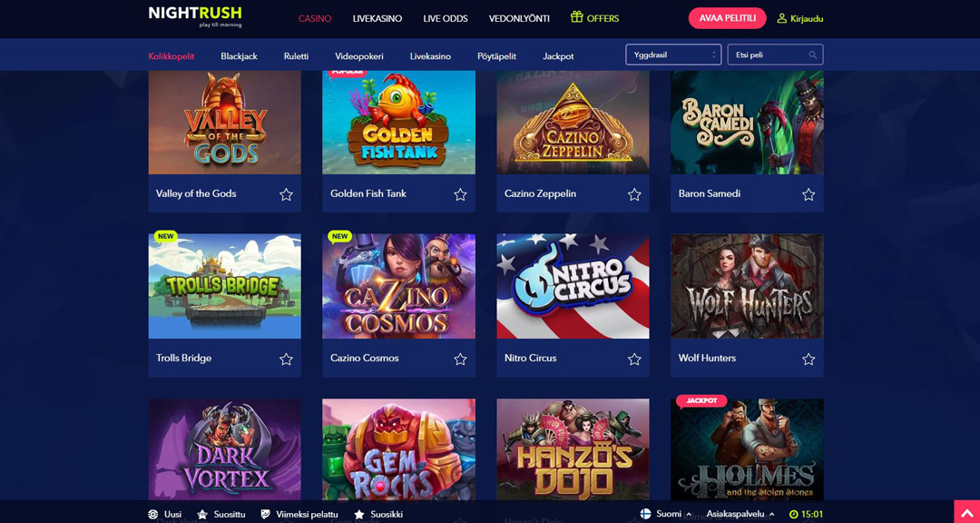
Task: Open Viimeksi pelattu recently played icon
Action: 266,514
